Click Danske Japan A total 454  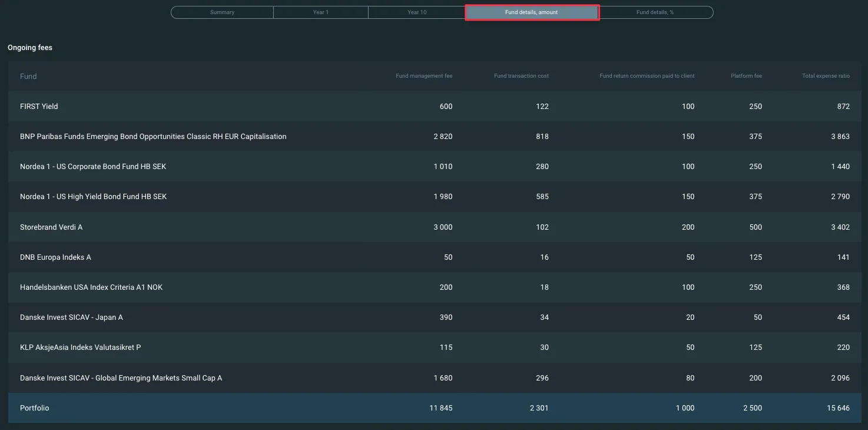click(x=843, y=317)
